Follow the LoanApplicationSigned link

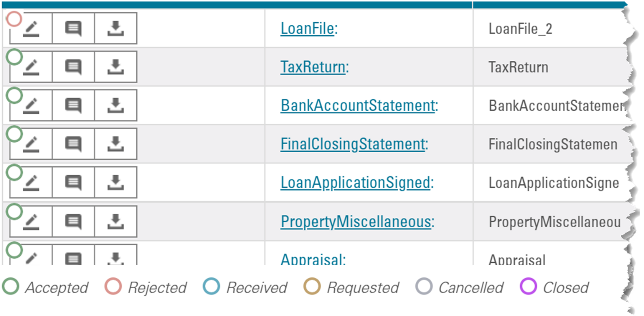[x=355, y=183]
